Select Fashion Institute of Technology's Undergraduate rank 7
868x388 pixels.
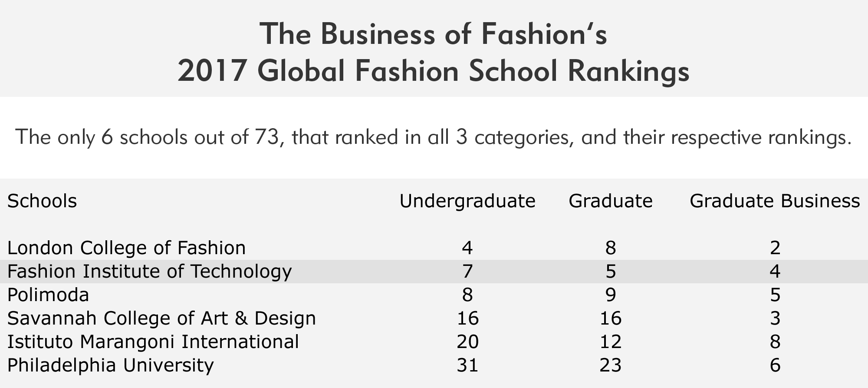coord(467,272)
